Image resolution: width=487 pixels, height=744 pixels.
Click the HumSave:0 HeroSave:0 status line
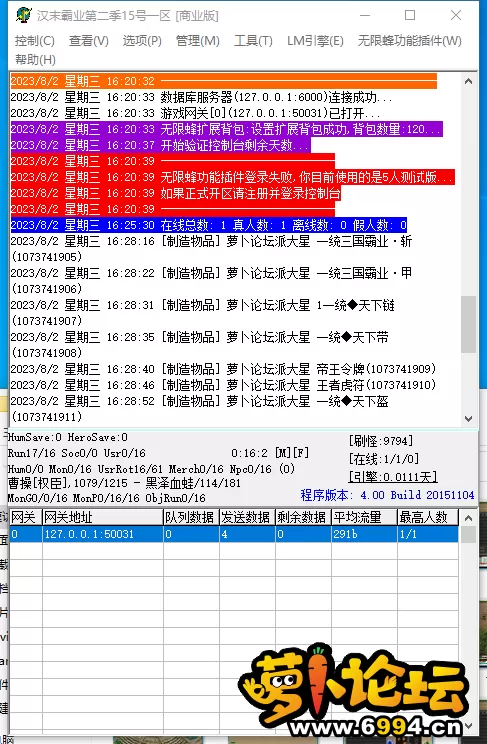click(68, 437)
